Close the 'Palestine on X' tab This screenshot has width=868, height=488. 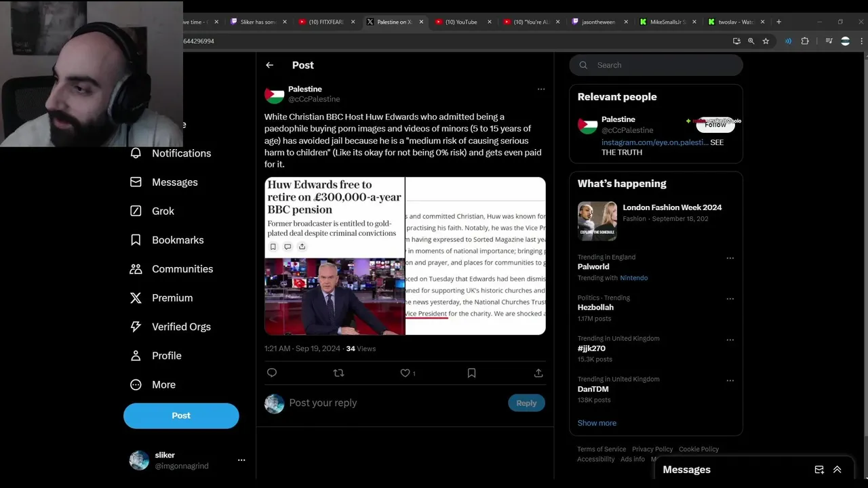421,22
